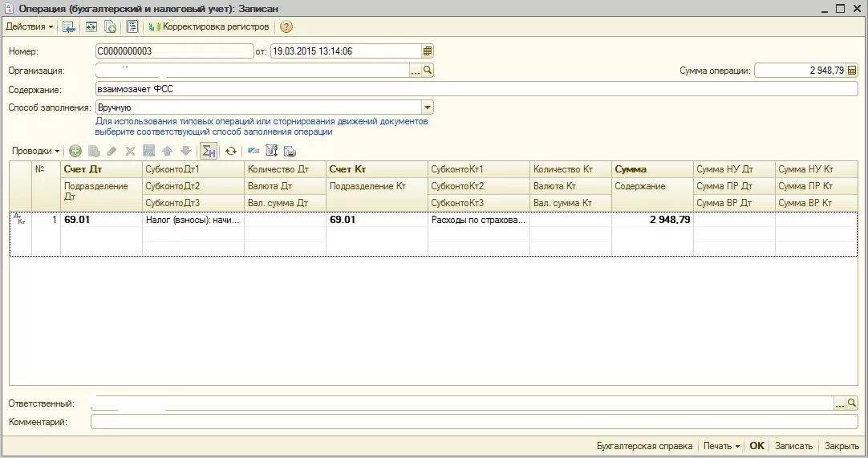The width and height of the screenshot is (868, 458).
Task: Select credit account cell 69.01 under Счет Кт
Action: coord(377,219)
